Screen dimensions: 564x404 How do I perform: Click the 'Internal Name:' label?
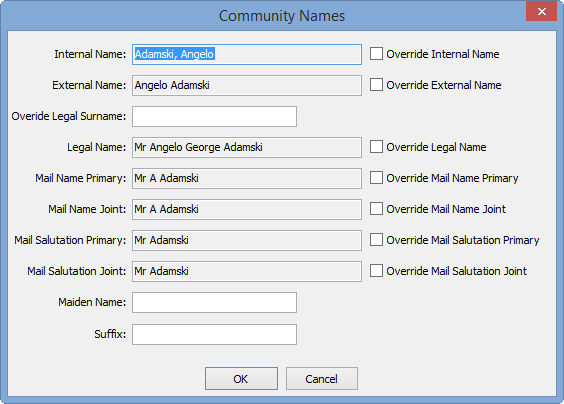tap(90, 54)
